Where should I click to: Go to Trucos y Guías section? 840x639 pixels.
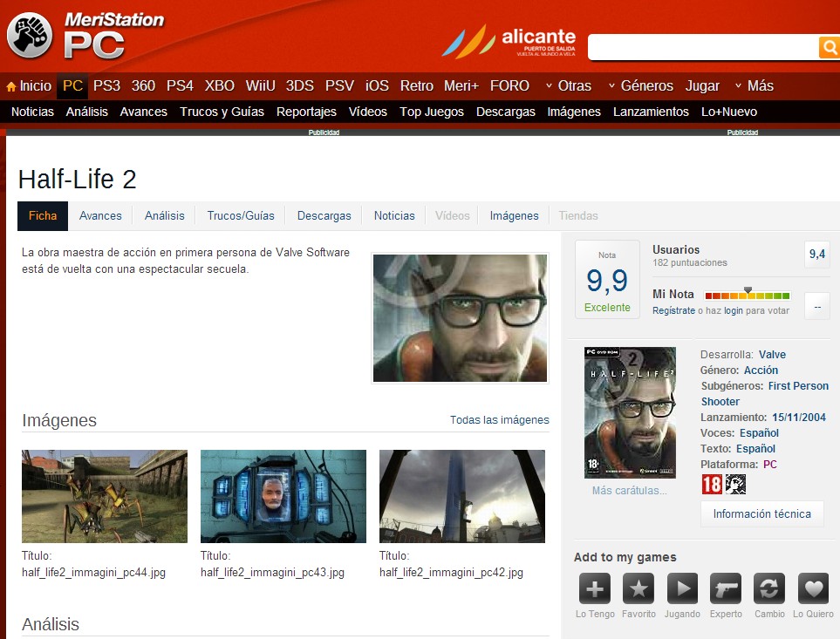pyautogui.click(x=222, y=112)
